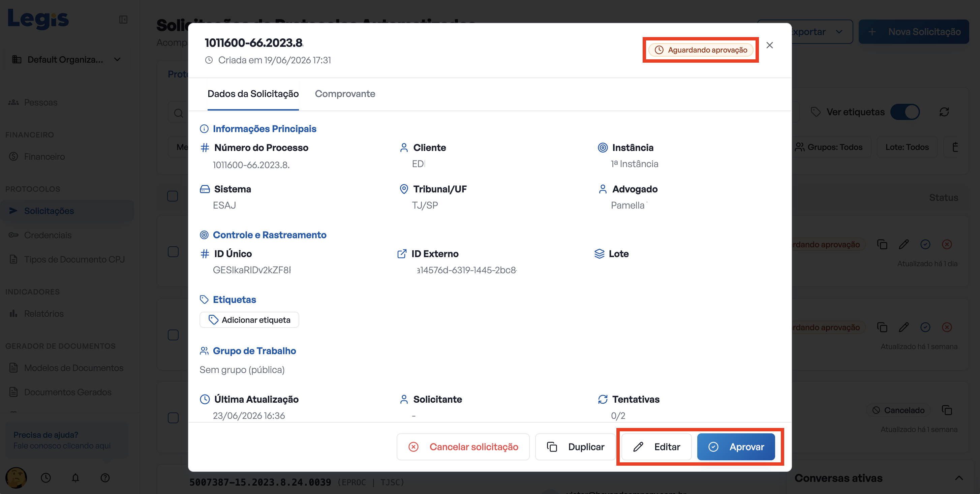Open Tipos de Documento CPJ
Screen dimensions: 980x494
[67, 259]
